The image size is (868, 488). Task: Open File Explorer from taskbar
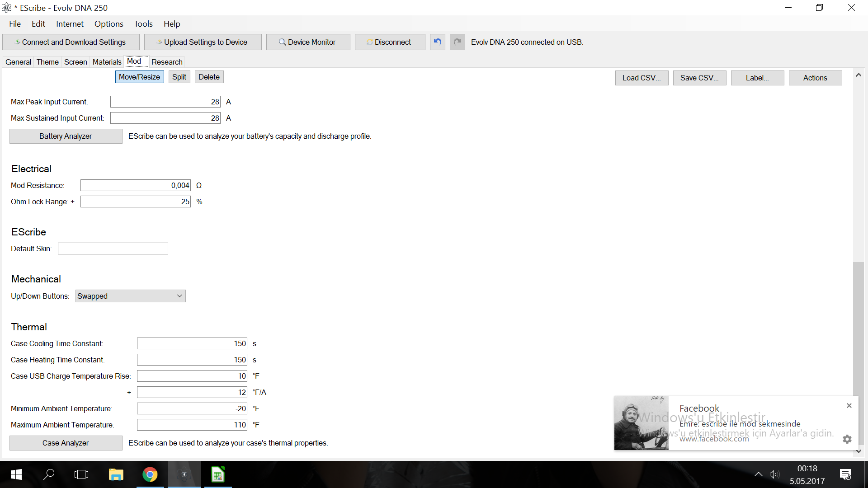116,474
